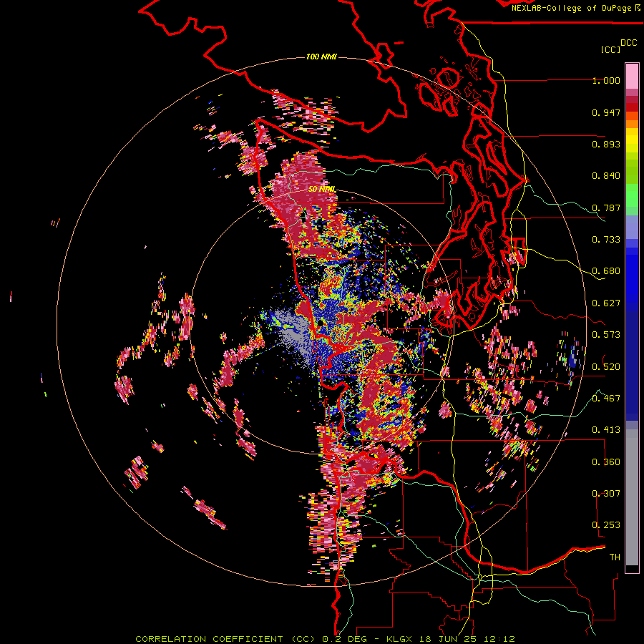This screenshot has width=644, height=644.
Task: Click the TH threshold label
Action: pyautogui.click(x=615, y=557)
